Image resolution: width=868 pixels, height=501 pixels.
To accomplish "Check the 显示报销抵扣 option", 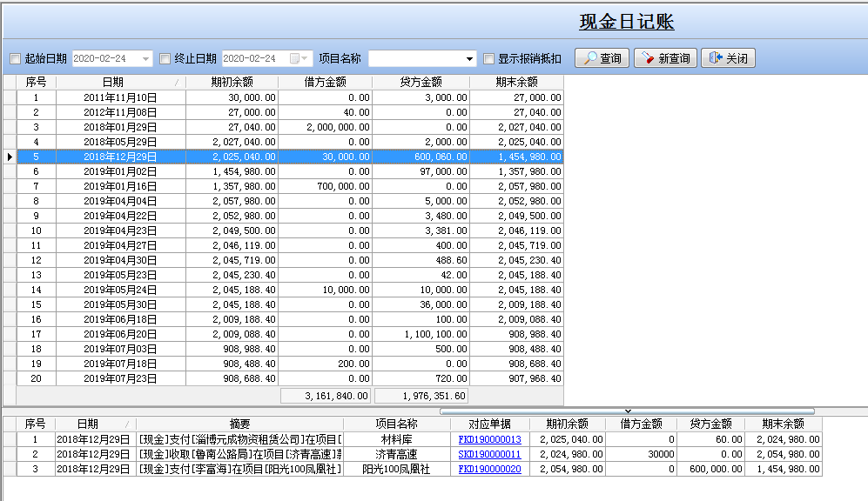I will [x=488, y=58].
